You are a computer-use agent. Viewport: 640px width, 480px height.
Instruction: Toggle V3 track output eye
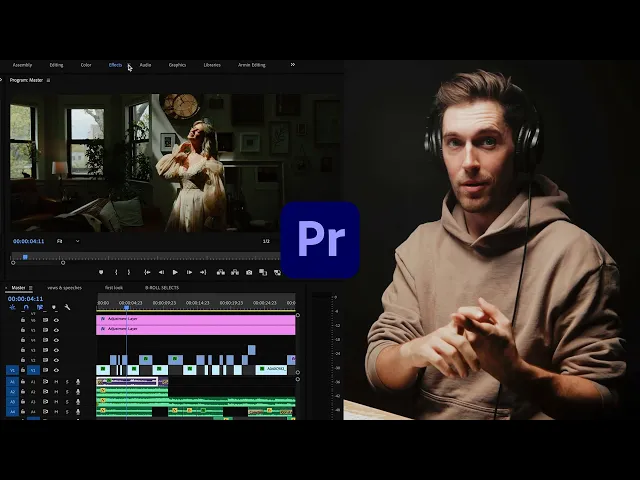coord(56,350)
